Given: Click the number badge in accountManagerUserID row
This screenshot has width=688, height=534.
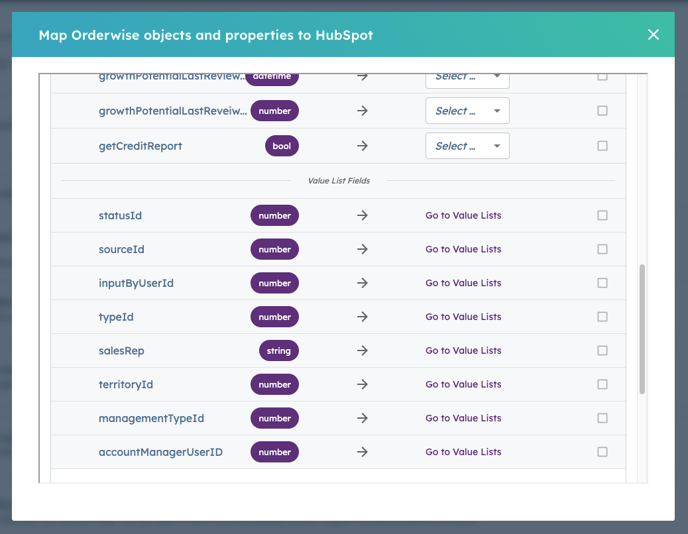Looking at the screenshot, I should pos(275,452).
